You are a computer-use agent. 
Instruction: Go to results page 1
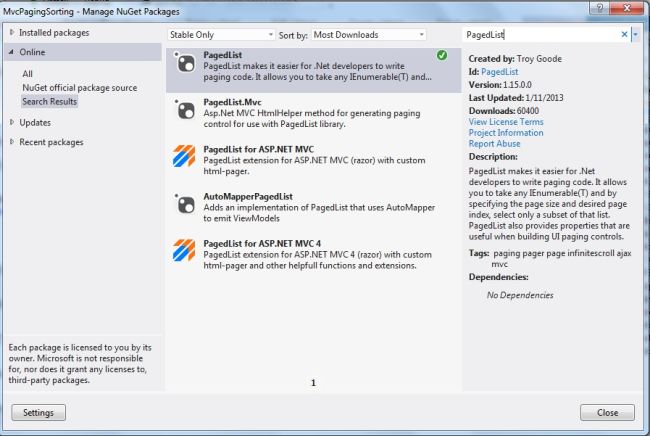pyautogui.click(x=313, y=383)
